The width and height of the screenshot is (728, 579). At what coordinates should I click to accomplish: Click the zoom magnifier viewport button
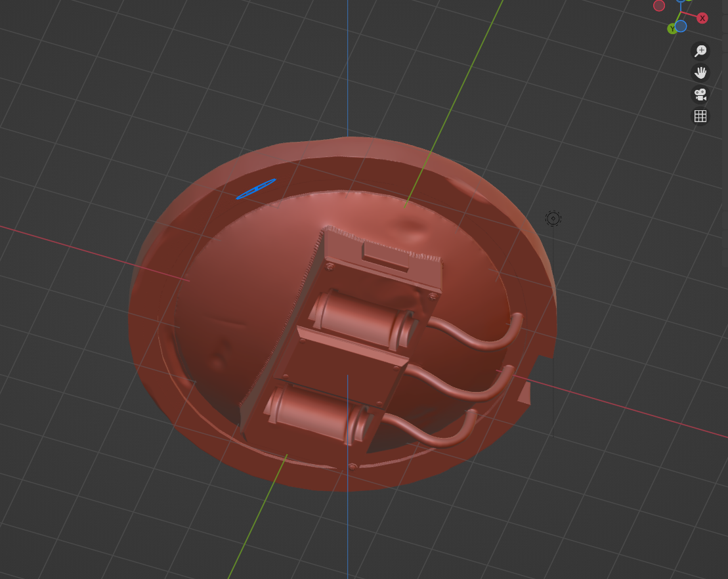pyautogui.click(x=700, y=51)
